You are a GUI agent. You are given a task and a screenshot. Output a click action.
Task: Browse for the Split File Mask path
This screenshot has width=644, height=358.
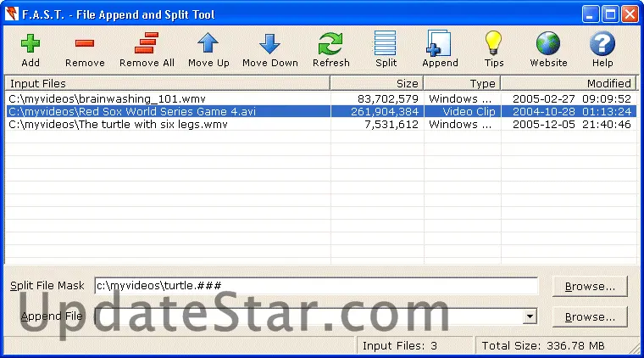(x=590, y=286)
